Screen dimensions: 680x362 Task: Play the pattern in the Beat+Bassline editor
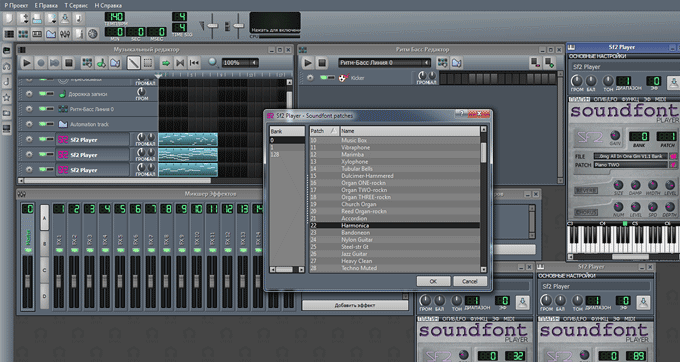tap(307, 63)
